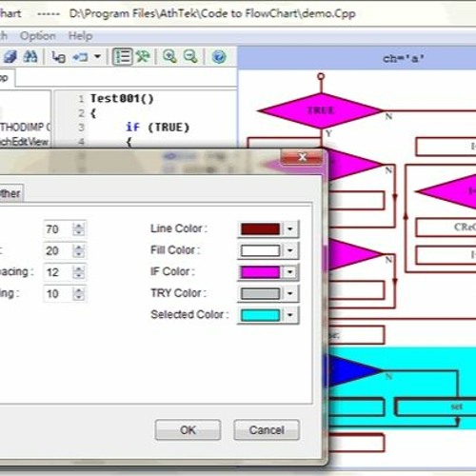Click the field showing value 10
Image resolution: width=476 pixels, height=476 pixels.
click(58, 294)
